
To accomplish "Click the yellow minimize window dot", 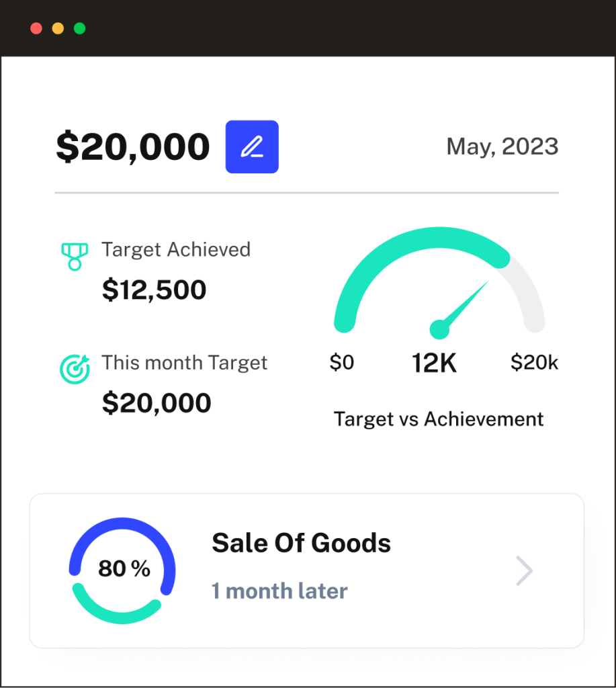I will 58,28.
